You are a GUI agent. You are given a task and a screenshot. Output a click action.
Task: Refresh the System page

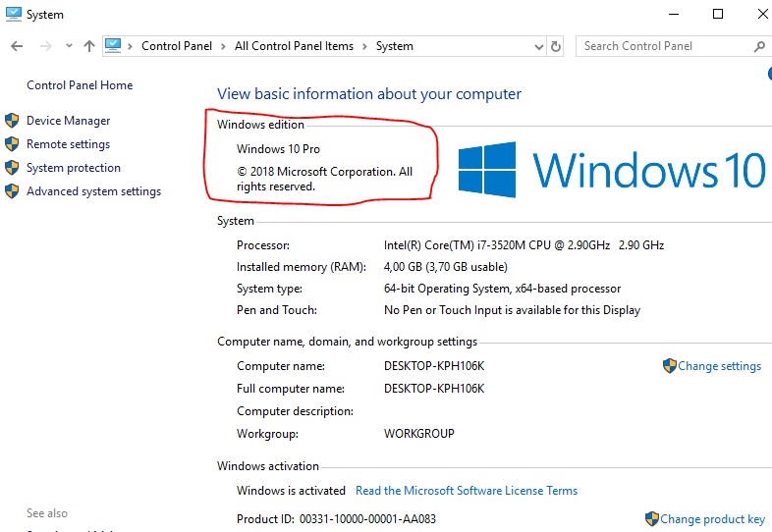[x=556, y=46]
